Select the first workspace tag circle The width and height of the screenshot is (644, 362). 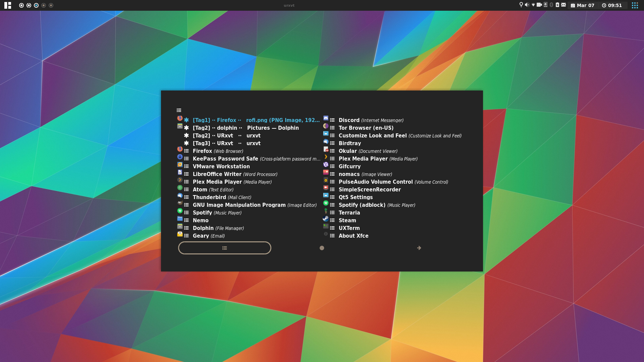pyautogui.click(x=21, y=5)
